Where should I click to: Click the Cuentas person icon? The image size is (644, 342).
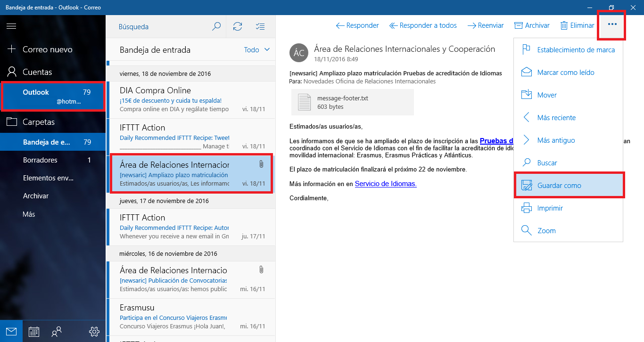12,72
